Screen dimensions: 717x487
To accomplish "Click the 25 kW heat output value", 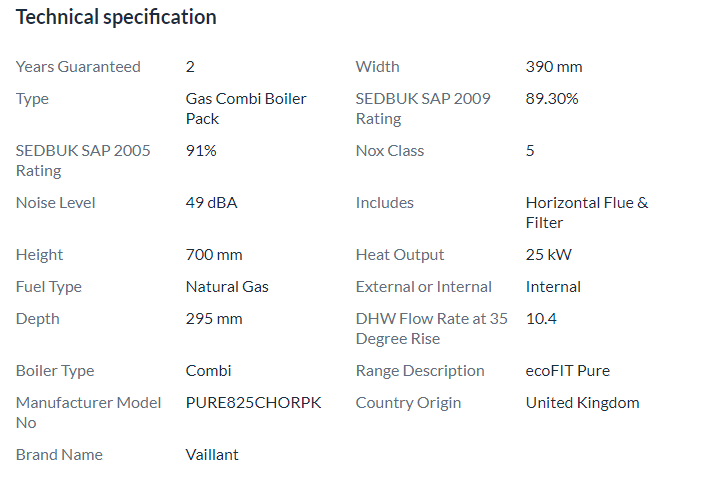I will click(x=549, y=255).
